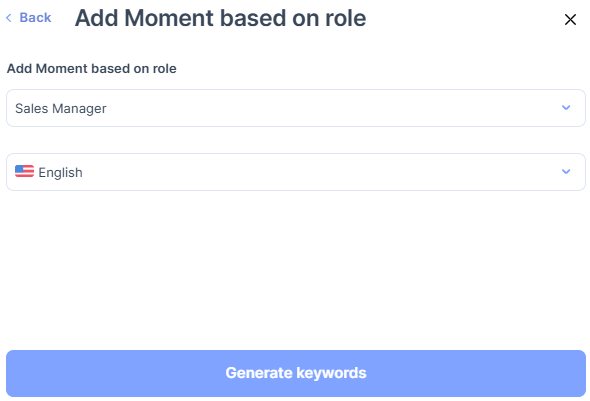The width and height of the screenshot is (590, 401).
Task: Click the chevron in the role selector
Action: (x=566, y=108)
